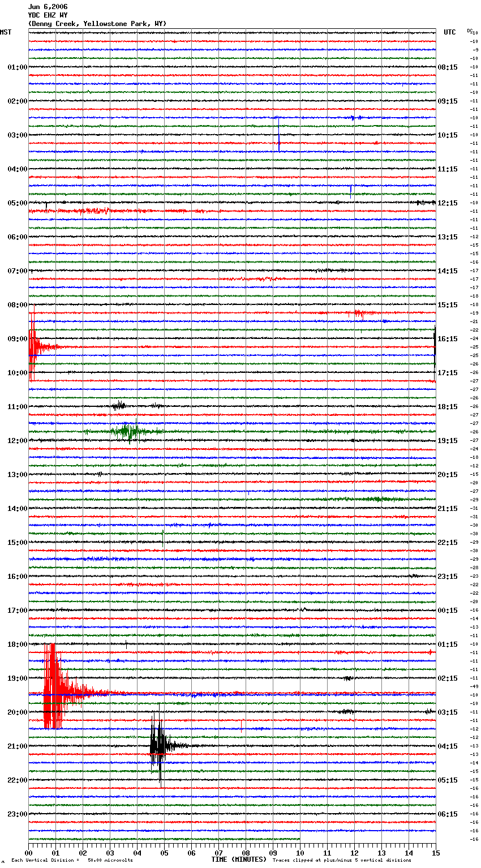This screenshot has width=481, height=868.
Task: Select the 18:00 MST time label
Action: click(x=18, y=644)
